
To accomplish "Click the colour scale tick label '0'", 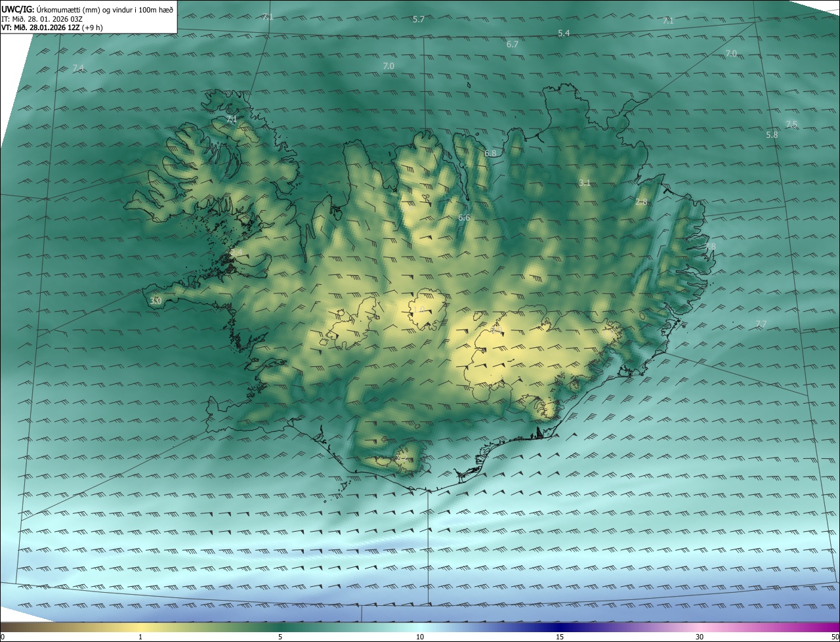I will pyautogui.click(x=3, y=637).
